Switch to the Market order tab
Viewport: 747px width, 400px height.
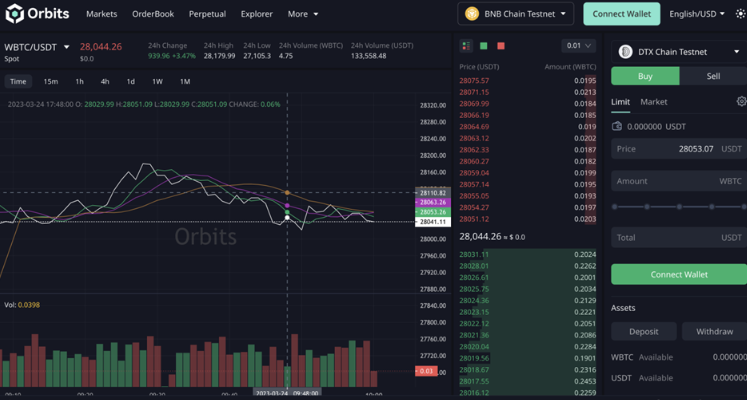pos(654,101)
